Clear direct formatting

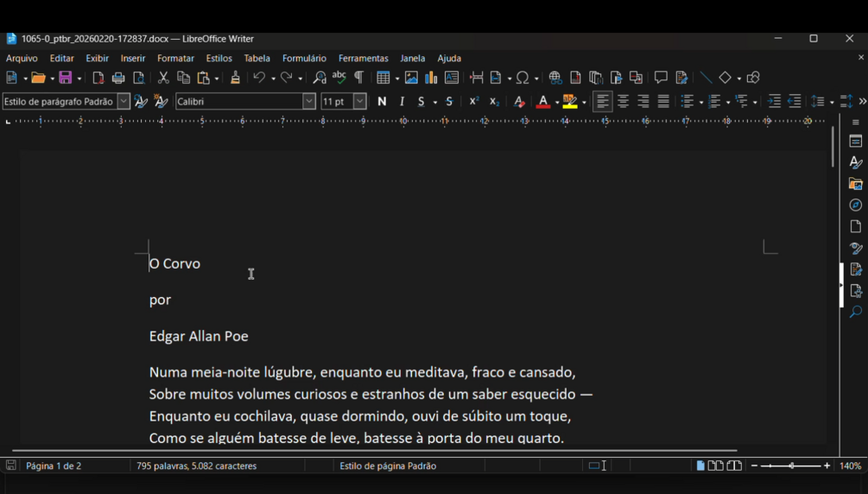(x=519, y=101)
